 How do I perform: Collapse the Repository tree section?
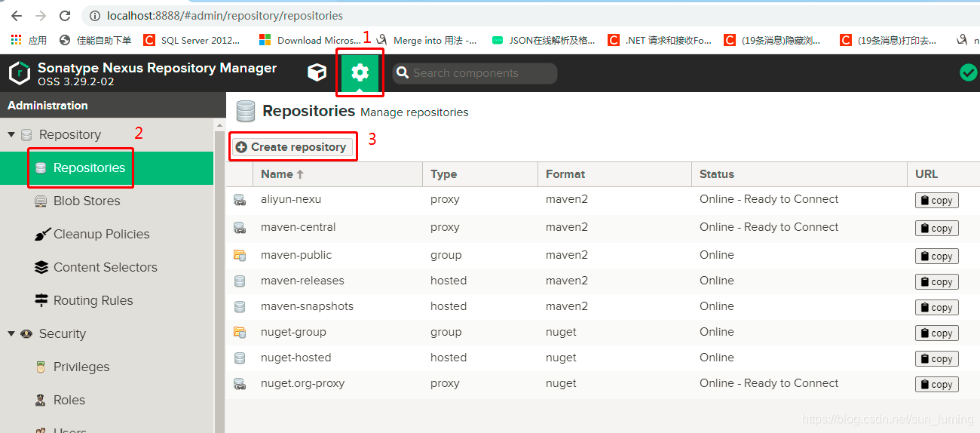point(11,135)
